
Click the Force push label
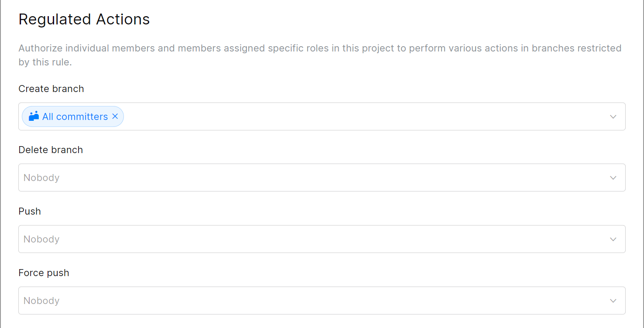pos(44,273)
